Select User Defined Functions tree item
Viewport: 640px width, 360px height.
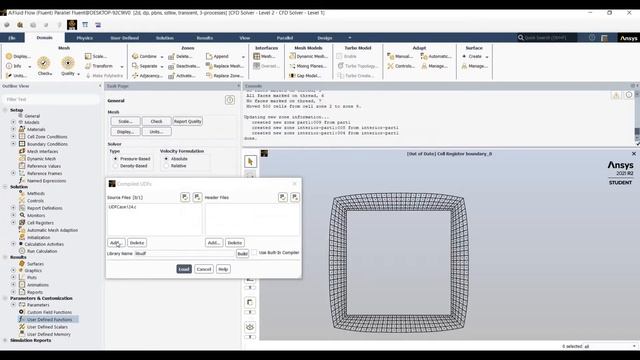[x=49, y=320]
